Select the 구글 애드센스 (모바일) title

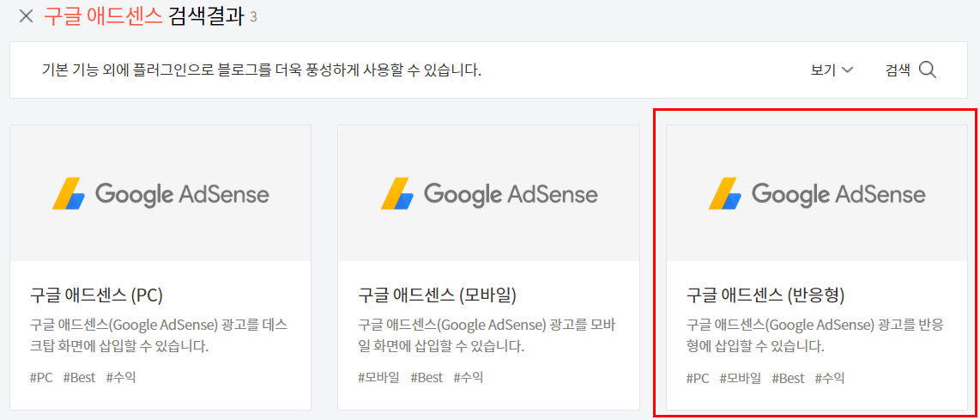[x=438, y=295]
